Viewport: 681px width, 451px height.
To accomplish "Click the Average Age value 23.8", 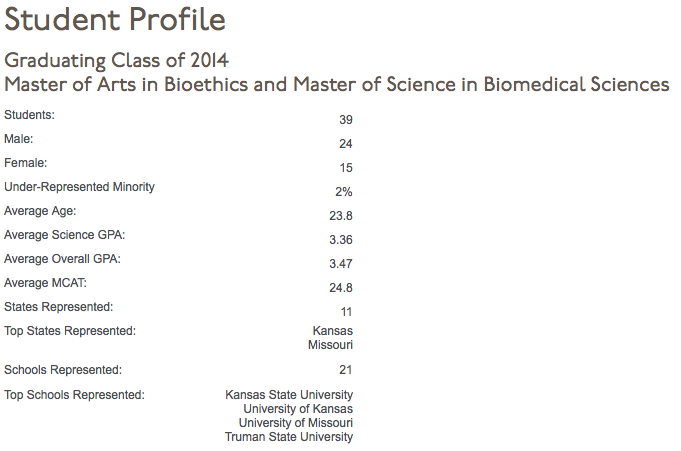I will click(x=341, y=216).
